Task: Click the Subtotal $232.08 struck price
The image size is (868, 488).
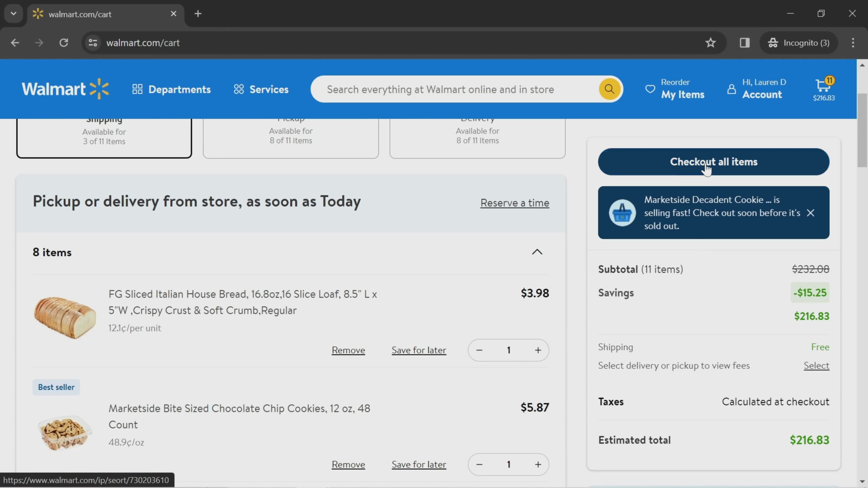Action: coord(810,269)
